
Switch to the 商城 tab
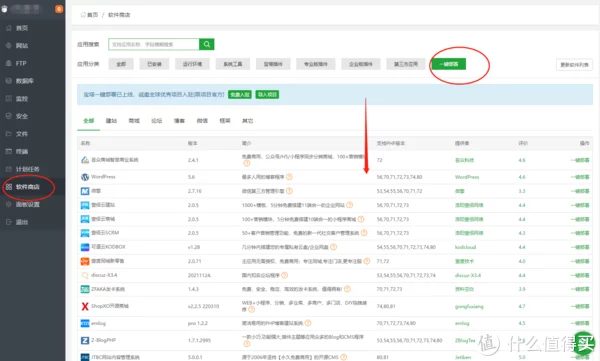coord(134,121)
